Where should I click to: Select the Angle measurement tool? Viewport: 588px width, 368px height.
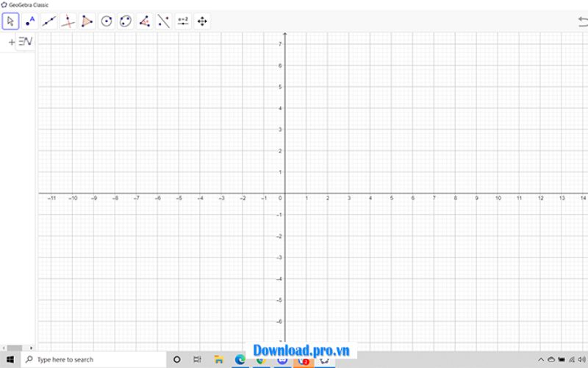coord(145,21)
